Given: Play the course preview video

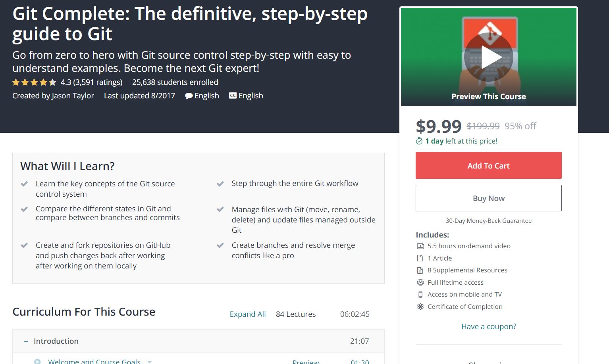Looking at the screenshot, I should tap(488, 57).
